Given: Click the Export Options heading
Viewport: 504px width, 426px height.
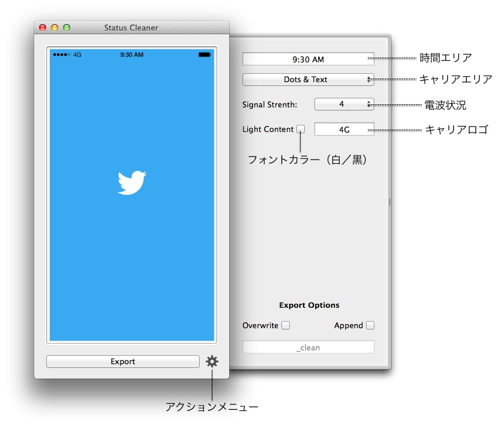Looking at the screenshot, I should (309, 305).
